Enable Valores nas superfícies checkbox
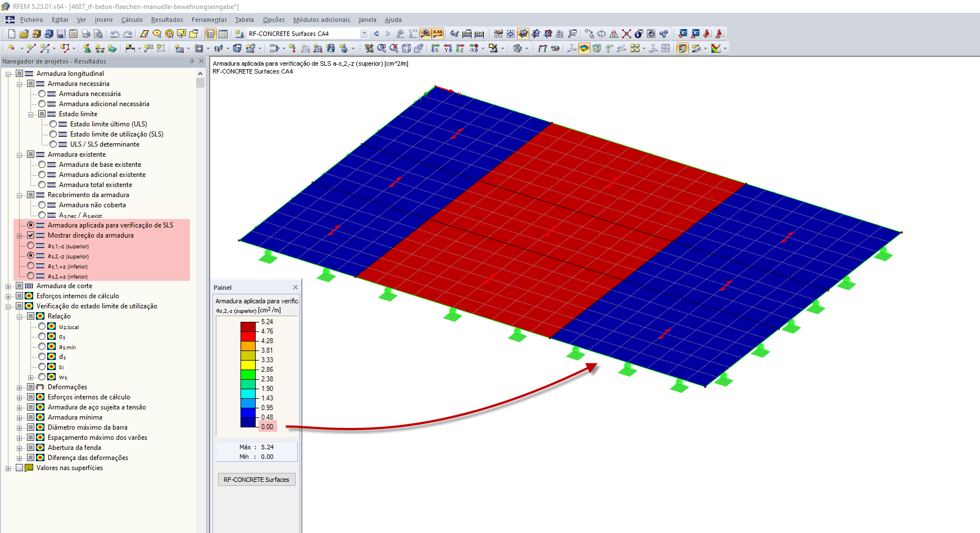Image resolution: width=980 pixels, height=533 pixels. 19,468
